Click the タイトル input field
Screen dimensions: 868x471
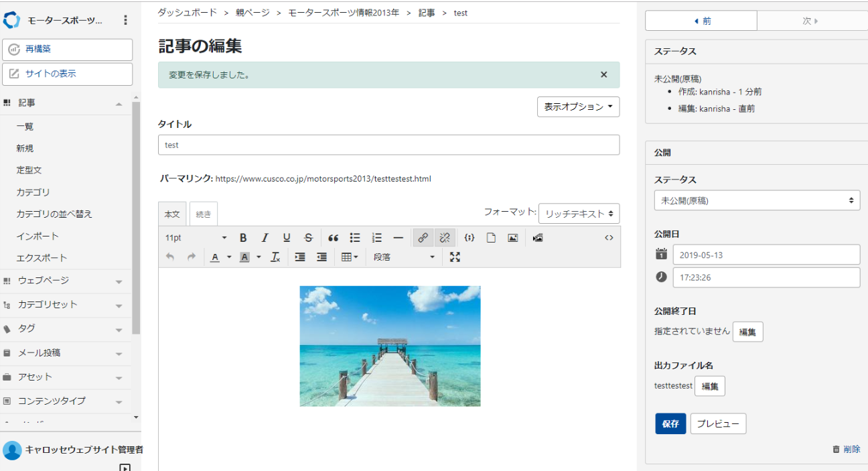(388, 145)
